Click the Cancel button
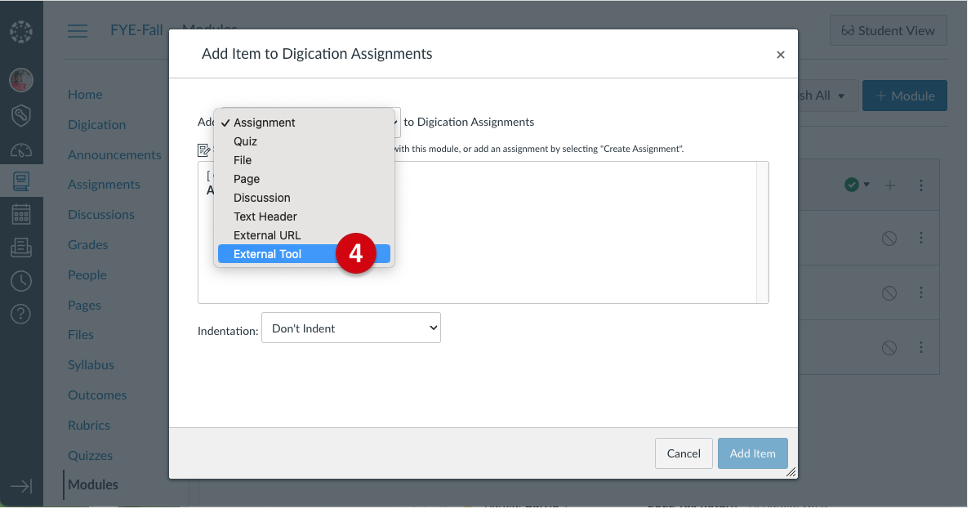This screenshot has width=980, height=531. click(x=684, y=453)
